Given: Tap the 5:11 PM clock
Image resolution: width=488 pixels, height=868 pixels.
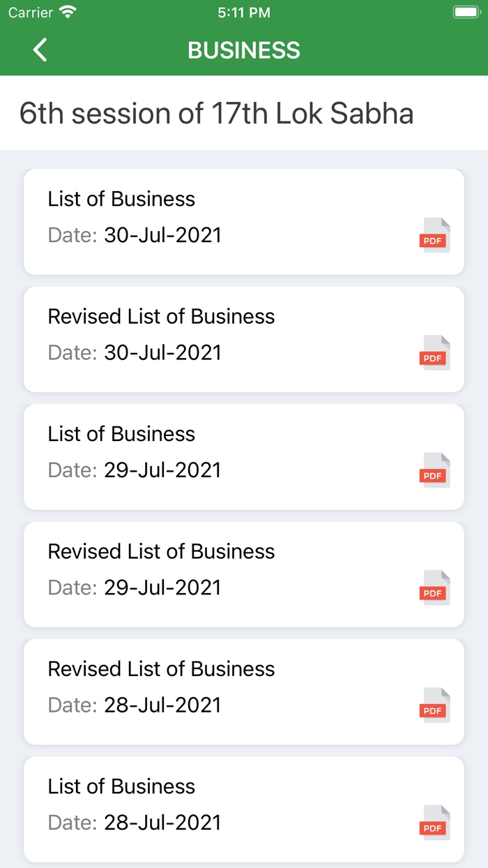Looking at the screenshot, I should (244, 13).
